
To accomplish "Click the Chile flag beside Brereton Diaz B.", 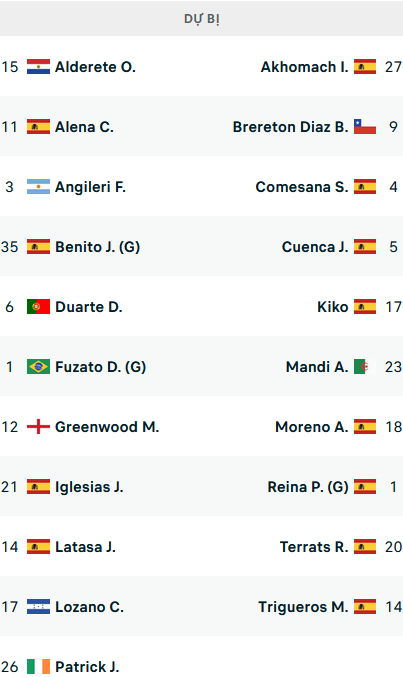I will (365, 127).
